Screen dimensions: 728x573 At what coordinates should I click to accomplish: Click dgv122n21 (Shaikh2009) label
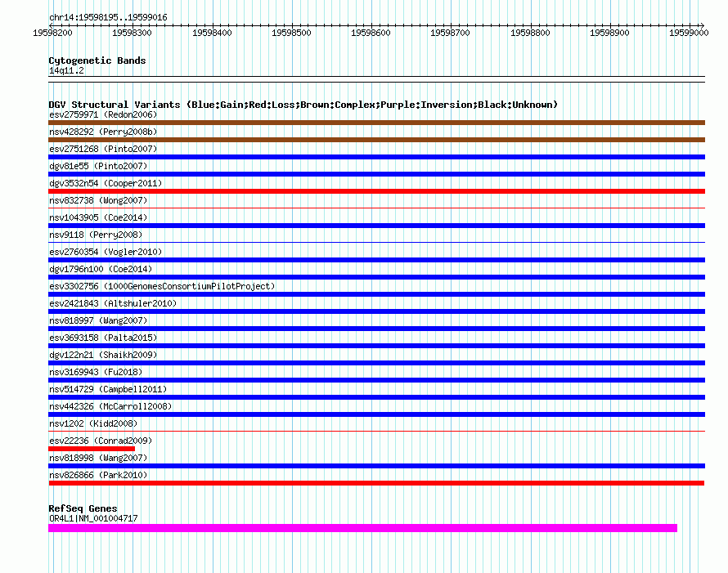pyautogui.click(x=103, y=355)
